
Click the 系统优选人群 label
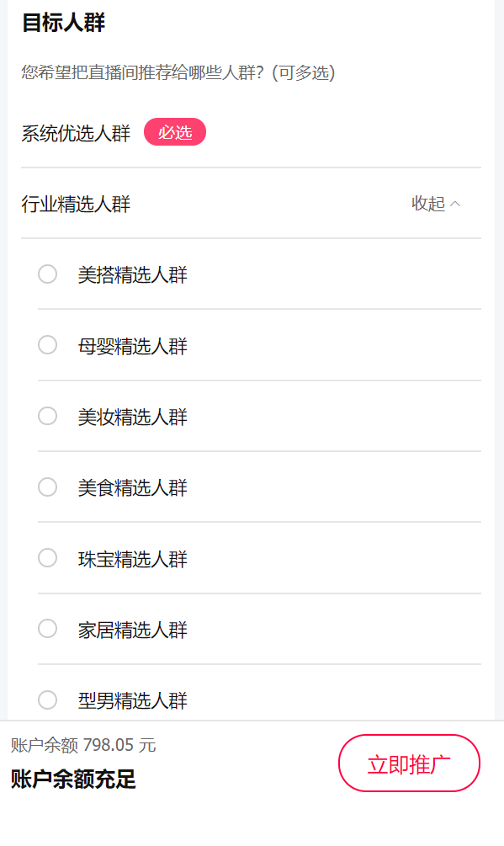tap(74, 131)
